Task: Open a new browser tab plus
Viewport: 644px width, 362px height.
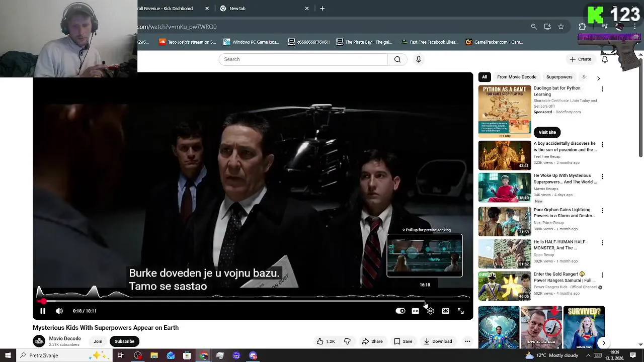Action: pos(323,9)
